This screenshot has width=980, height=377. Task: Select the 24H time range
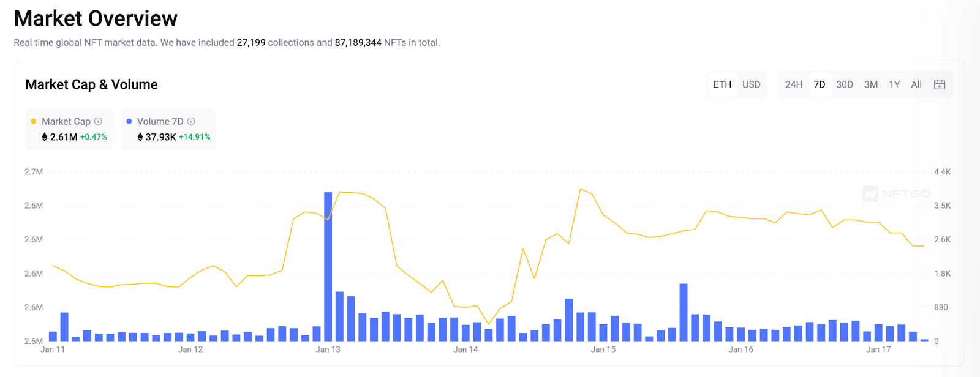pyautogui.click(x=794, y=84)
